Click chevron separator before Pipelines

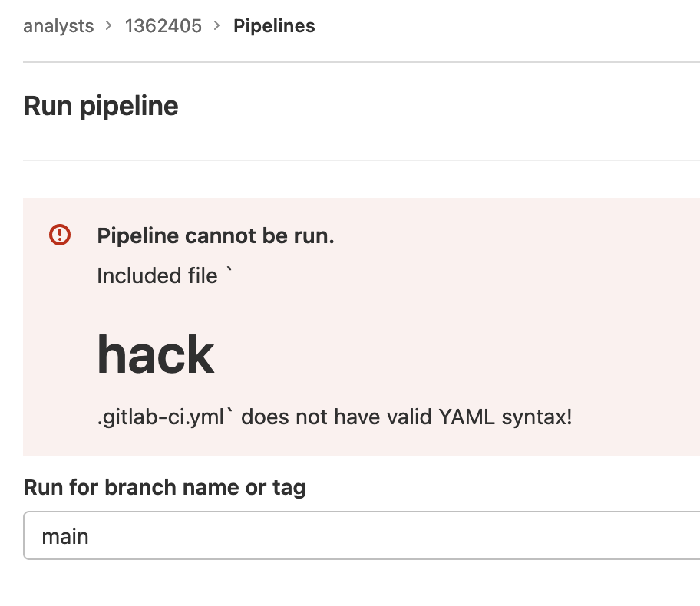point(217,26)
